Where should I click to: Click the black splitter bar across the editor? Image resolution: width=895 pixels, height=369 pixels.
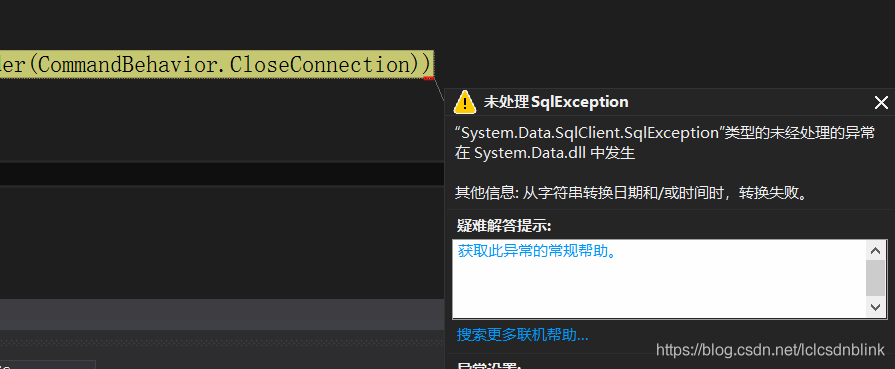[x=222, y=174]
